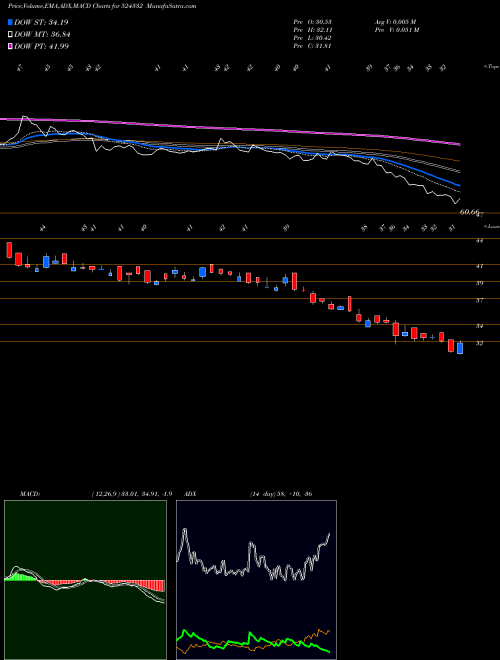The image size is (500, 660).
Task: Click the MACD panel title
Action: coord(30,494)
